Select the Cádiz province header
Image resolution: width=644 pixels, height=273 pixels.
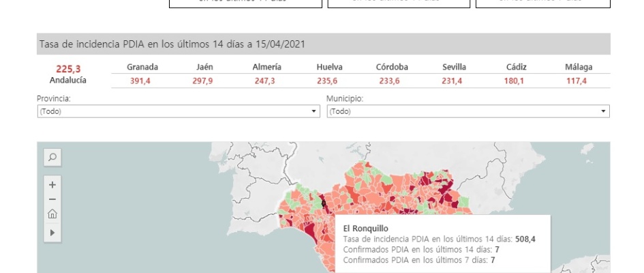coord(516,67)
